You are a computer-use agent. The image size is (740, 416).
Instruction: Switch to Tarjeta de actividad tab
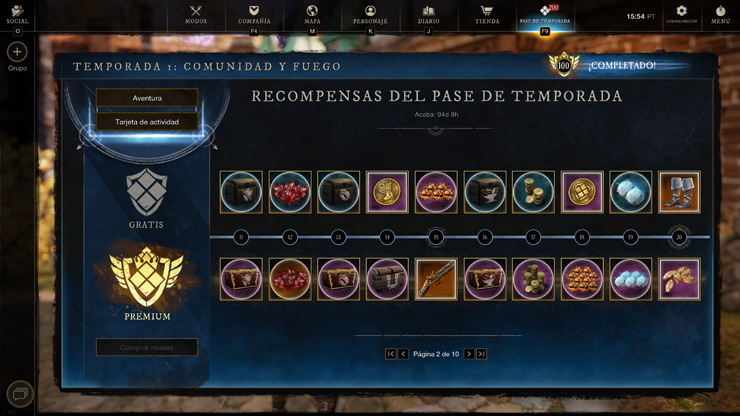(x=147, y=122)
